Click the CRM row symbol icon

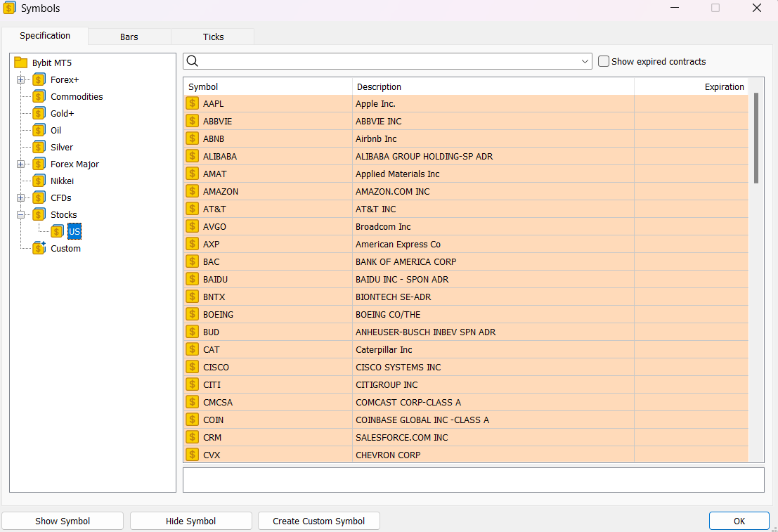(x=192, y=437)
